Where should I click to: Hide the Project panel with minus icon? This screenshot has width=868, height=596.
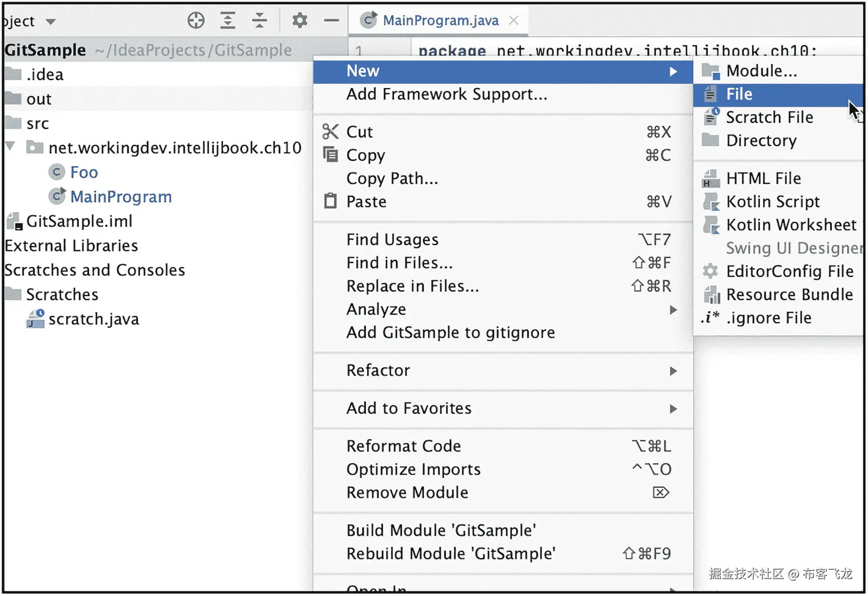pyautogui.click(x=332, y=21)
